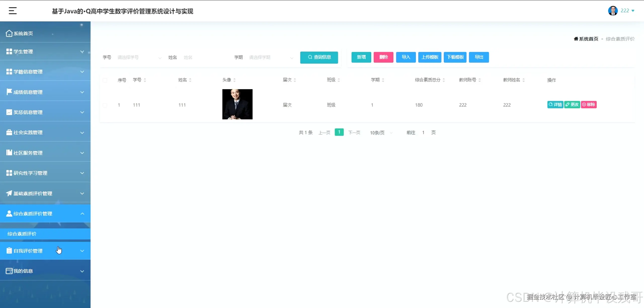
Task: Click the home icon beside 系统首页 in sidebar
Action: pyautogui.click(x=9, y=33)
